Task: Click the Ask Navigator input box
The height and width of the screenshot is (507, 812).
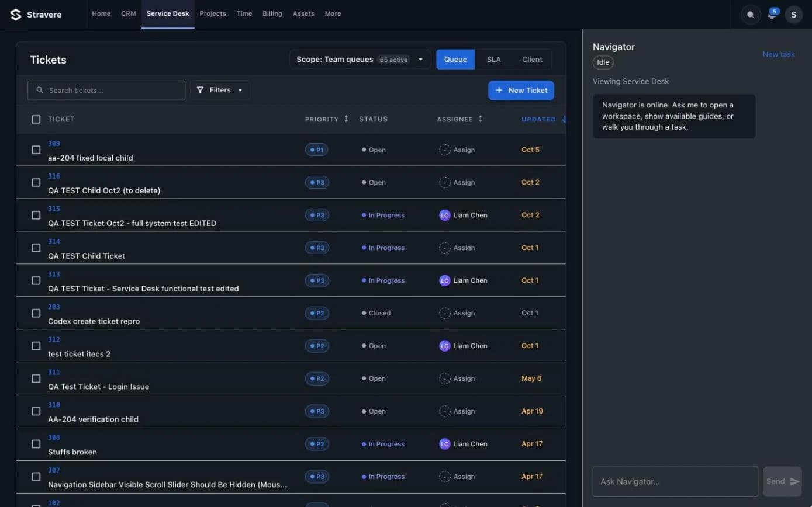Action: (675, 481)
